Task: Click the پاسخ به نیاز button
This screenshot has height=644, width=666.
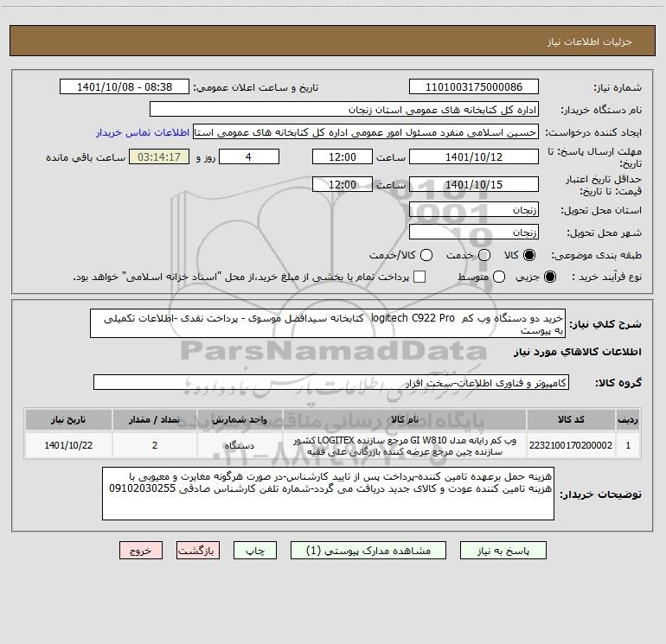Action: (503, 551)
